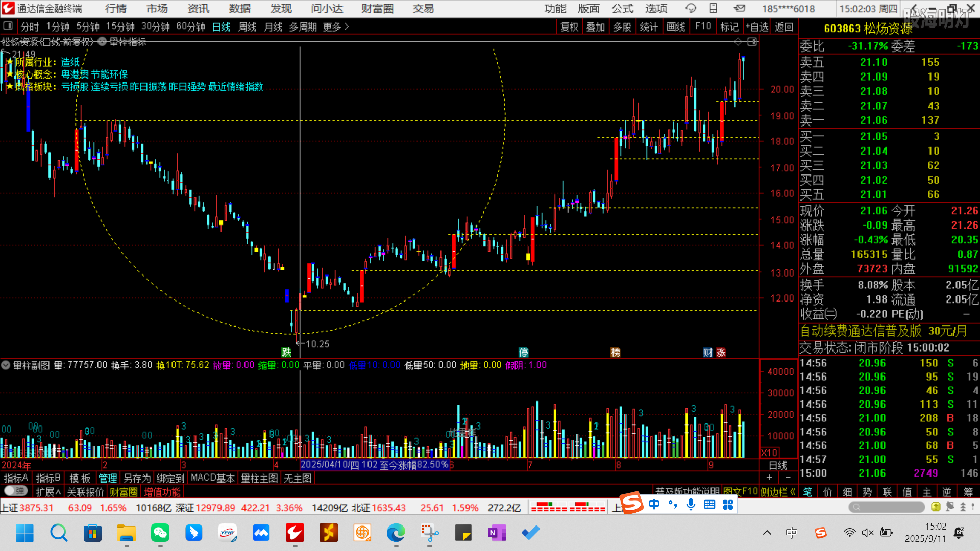Click the diamond marker icon above the chart
980x551 pixels.
pos(738,41)
